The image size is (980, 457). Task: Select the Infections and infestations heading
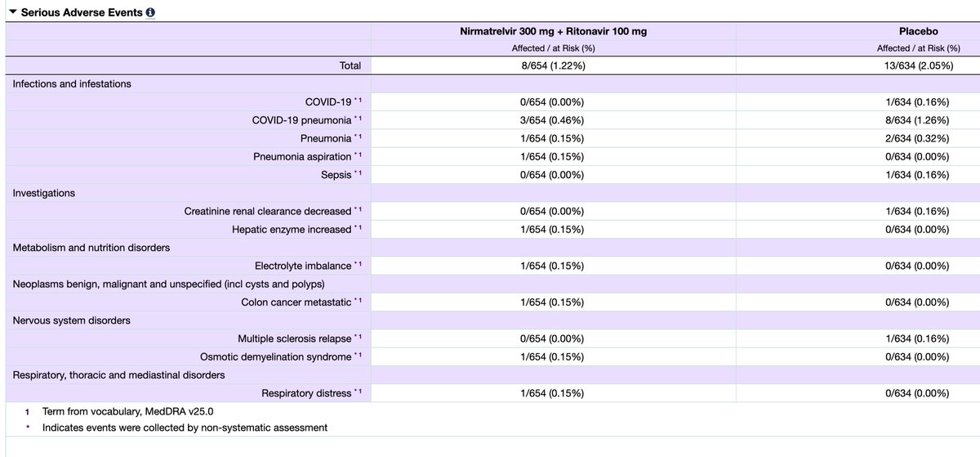point(72,83)
